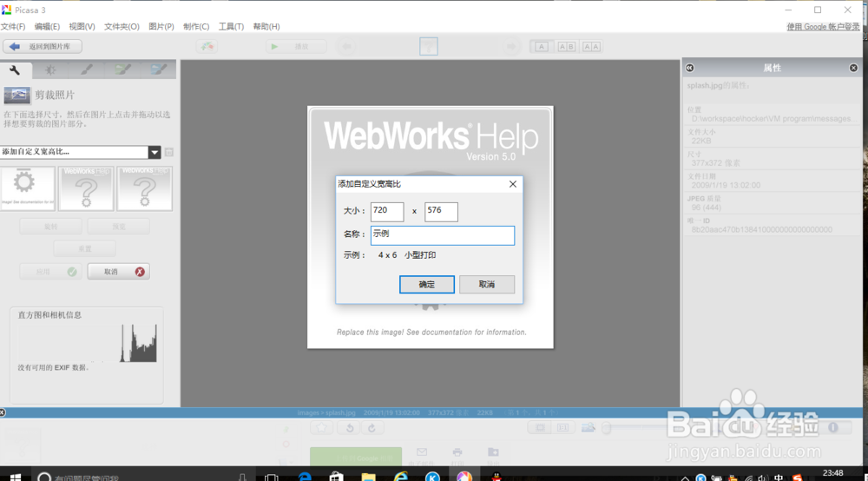Open the 图片(P) menu
Viewport: 868px width, 481px height.
tap(161, 27)
